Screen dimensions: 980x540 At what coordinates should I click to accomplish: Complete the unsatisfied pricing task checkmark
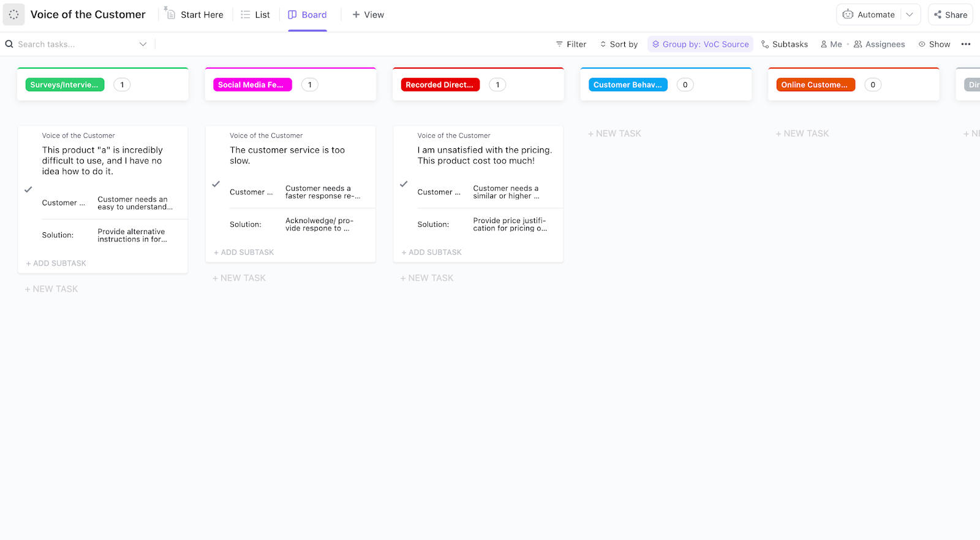pos(404,184)
